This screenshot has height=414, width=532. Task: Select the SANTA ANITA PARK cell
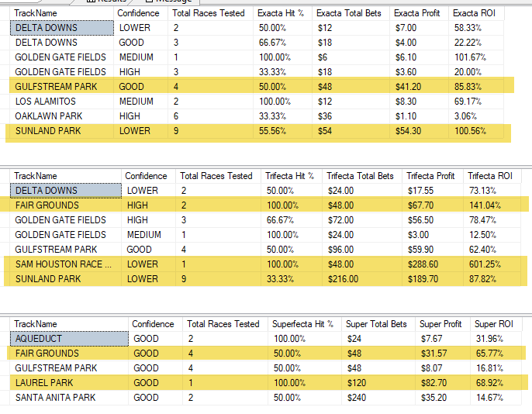click(x=55, y=398)
